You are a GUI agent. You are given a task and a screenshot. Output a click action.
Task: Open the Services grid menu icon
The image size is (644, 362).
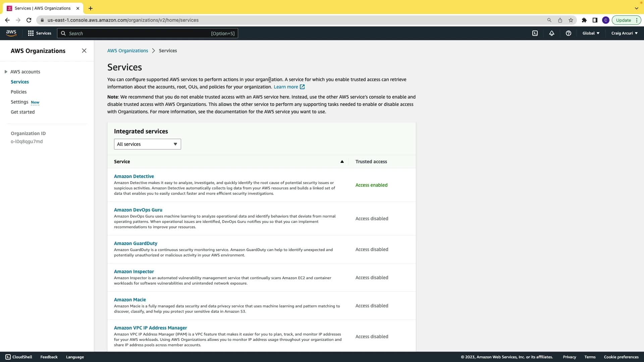point(31,33)
